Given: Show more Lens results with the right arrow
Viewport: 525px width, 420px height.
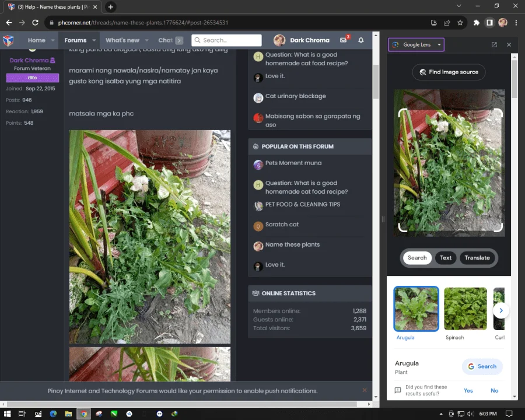Looking at the screenshot, I should coord(501,310).
